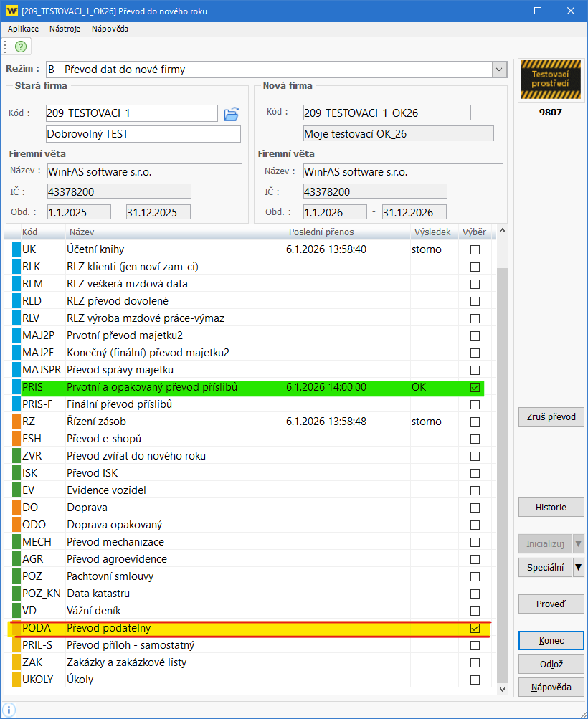Click the toolbar grip handle left of help
The width and height of the screenshot is (588, 719).
[x=6, y=47]
